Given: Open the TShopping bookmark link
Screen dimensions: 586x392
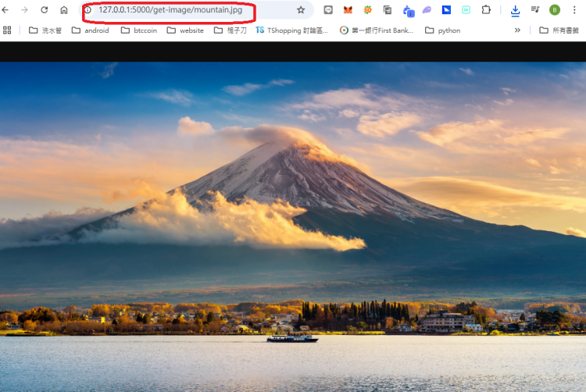Looking at the screenshot, I should [291, 30].
